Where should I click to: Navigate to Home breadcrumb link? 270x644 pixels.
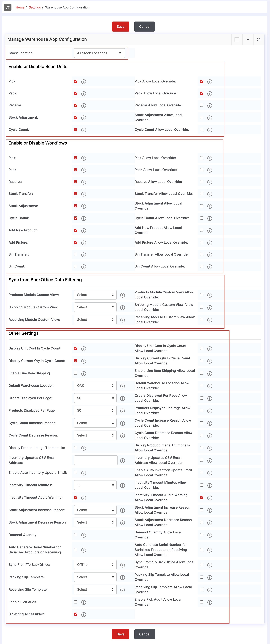tap(20, 8)
